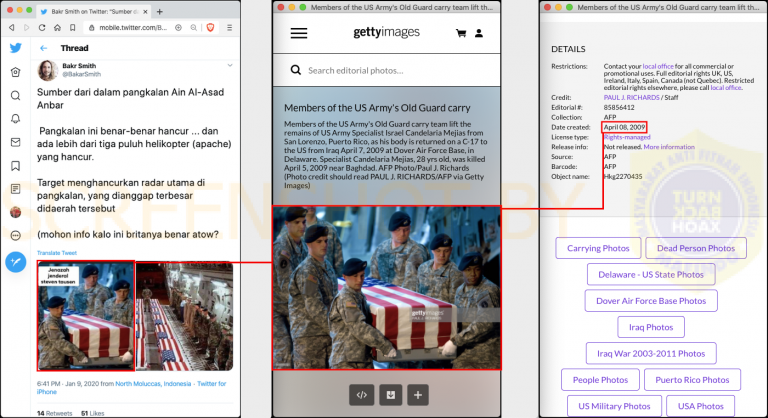Click the embed code button under photo
The width and height of the screenshot is (768, 418).
click(361, 395)
